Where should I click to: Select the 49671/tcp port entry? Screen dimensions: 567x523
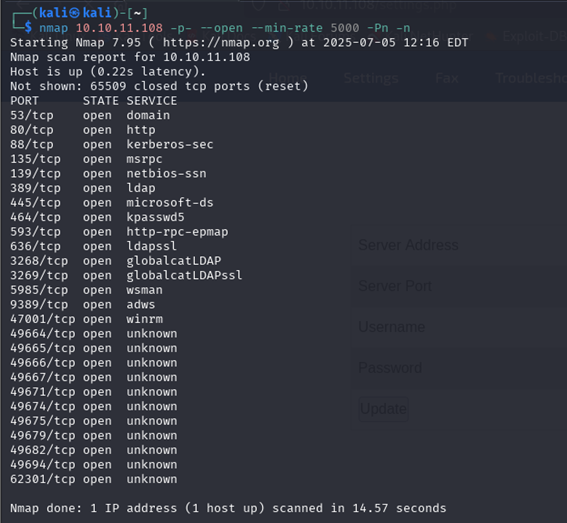(43, 392)
